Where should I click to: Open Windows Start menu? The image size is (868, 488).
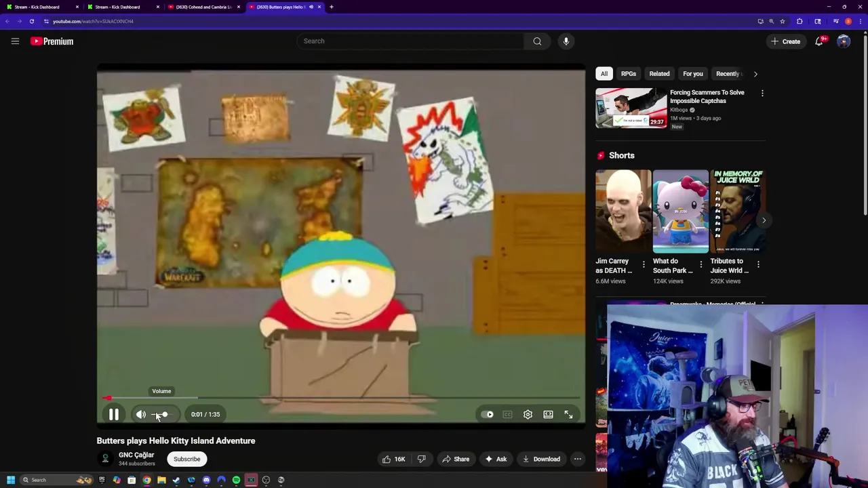tap(10, 480)
